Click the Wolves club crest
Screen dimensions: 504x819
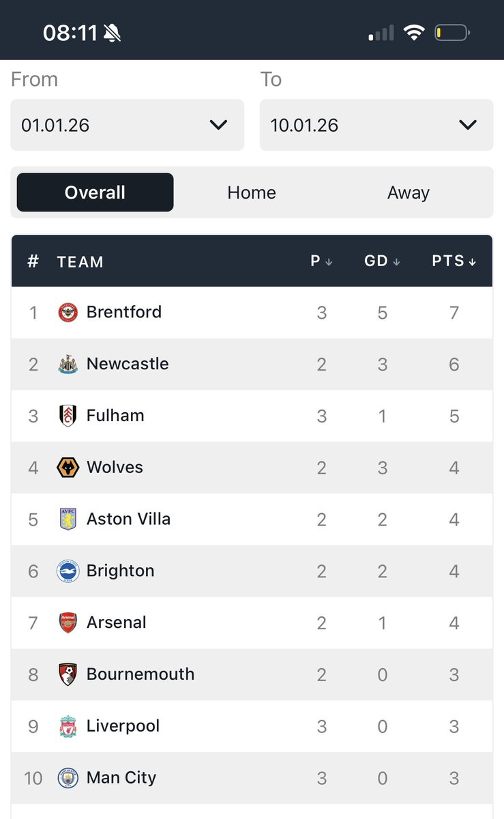click(x=68, y=468)
